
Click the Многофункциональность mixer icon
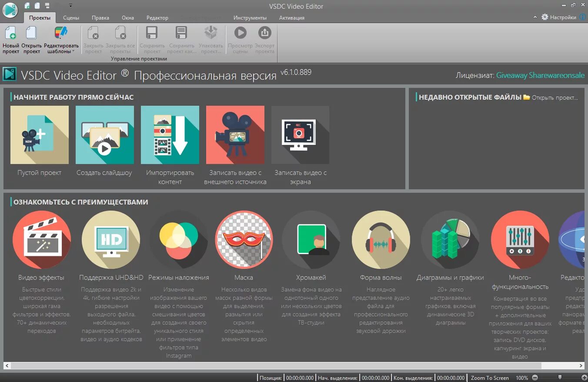(x=520, y=240)
